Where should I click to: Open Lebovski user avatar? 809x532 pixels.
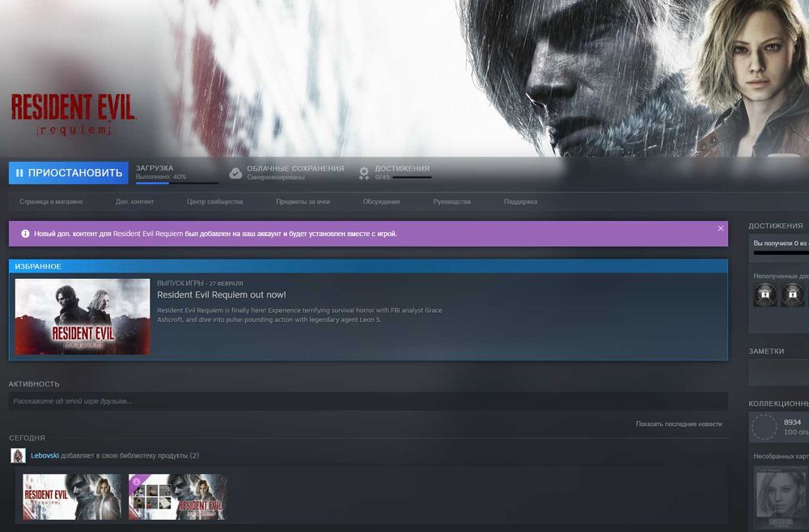coord(18,456)
